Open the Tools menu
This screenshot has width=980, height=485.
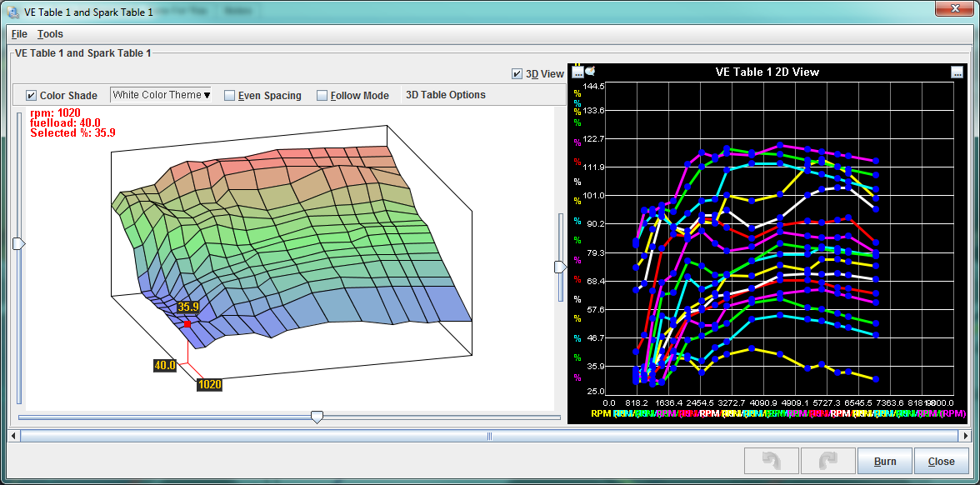pos(50,34)
